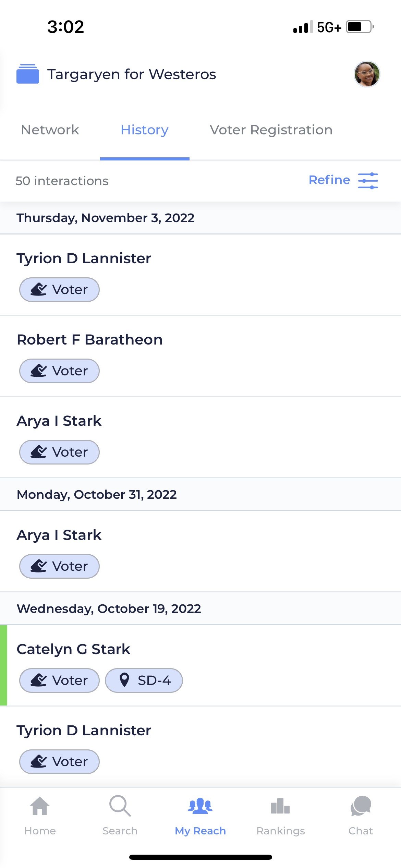Switch to the Network tab
The image size is (401, 868).
point(50,130)
